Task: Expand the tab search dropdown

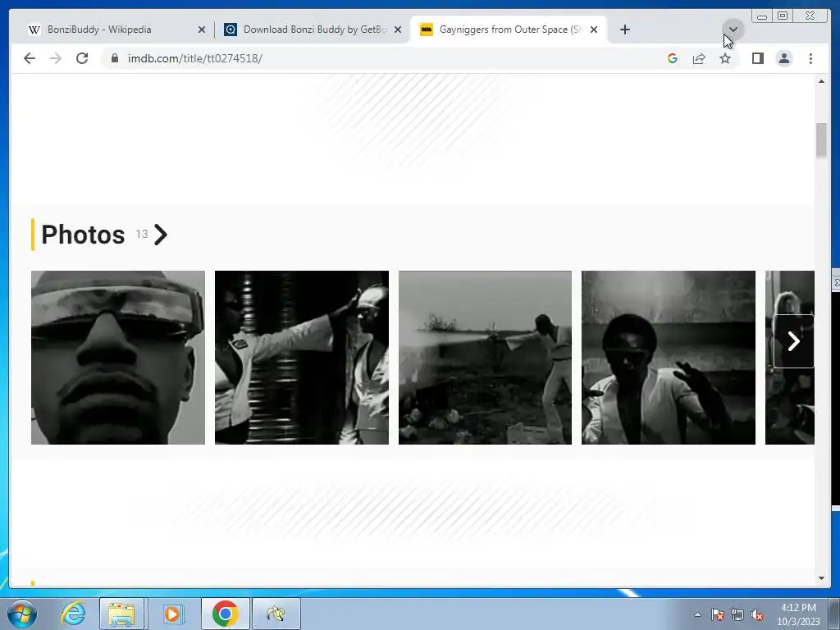Action: click(x=733, y=30)
